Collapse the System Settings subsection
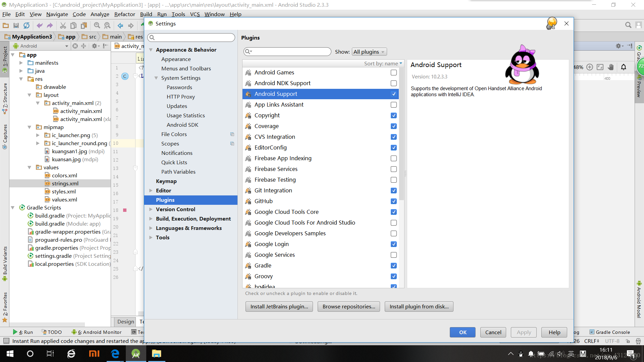The width and height of the screenshot is (644, 362). pos(156,78)
